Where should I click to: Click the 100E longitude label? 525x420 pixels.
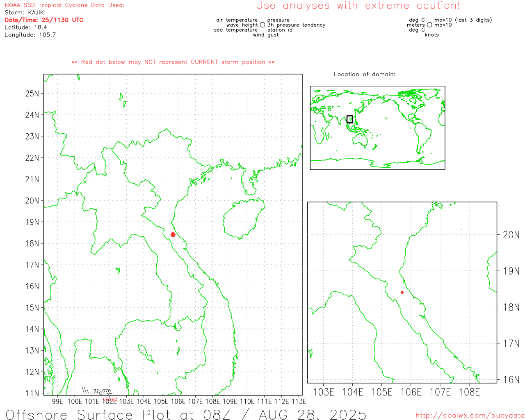tap(75, 402)
